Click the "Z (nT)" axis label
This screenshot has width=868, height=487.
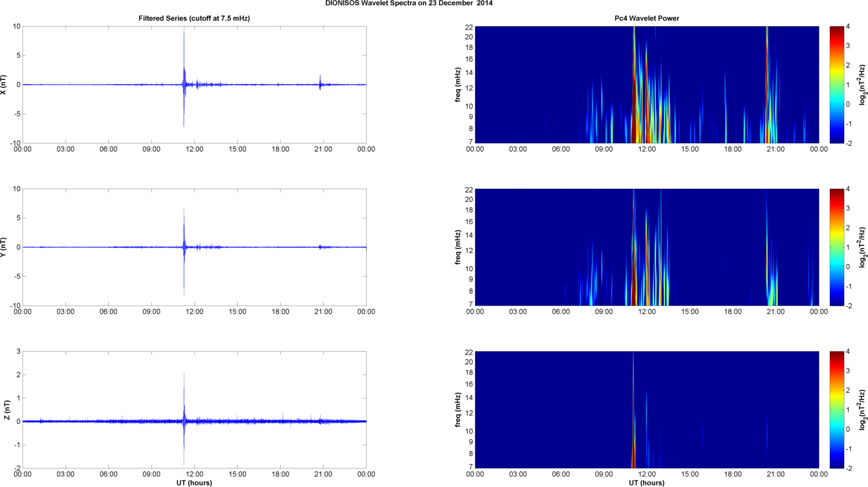7,410
